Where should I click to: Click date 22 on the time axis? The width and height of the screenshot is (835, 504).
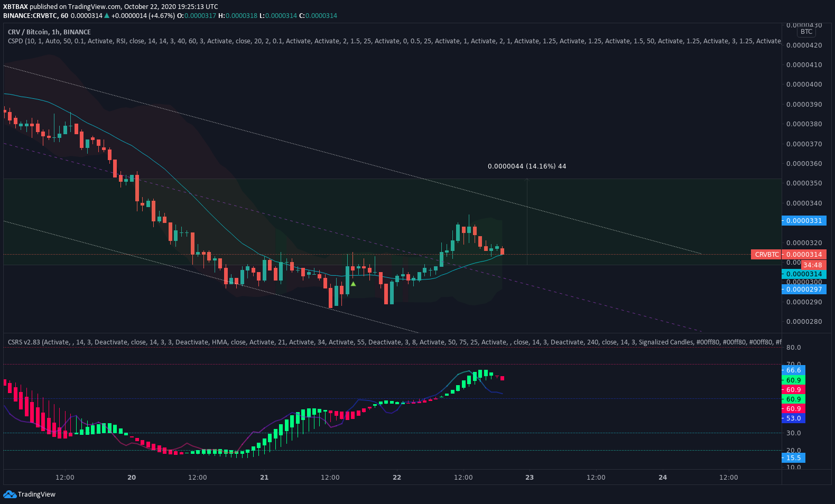point(397,478)
